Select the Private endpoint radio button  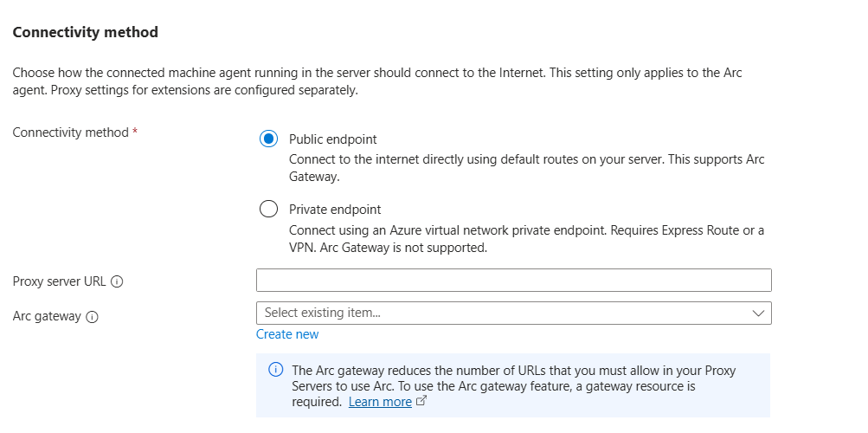pyautogui.click(x=268, y=209)
